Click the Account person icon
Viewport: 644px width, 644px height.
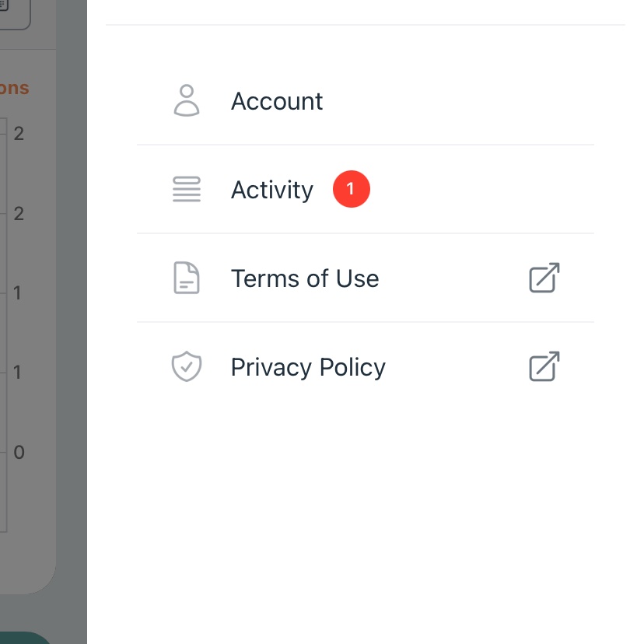coord(186,101)
